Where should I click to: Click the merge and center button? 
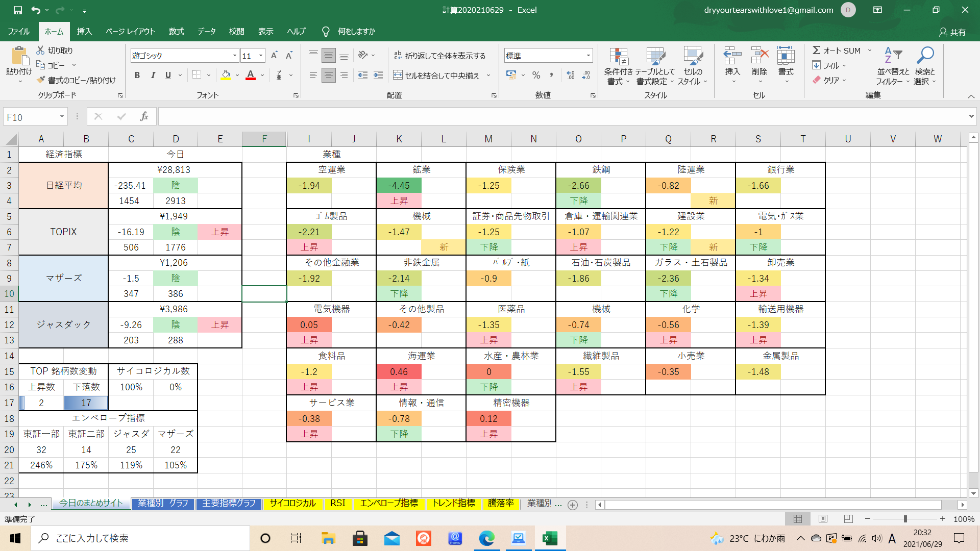pyautogui.click(x=437, y=76)
